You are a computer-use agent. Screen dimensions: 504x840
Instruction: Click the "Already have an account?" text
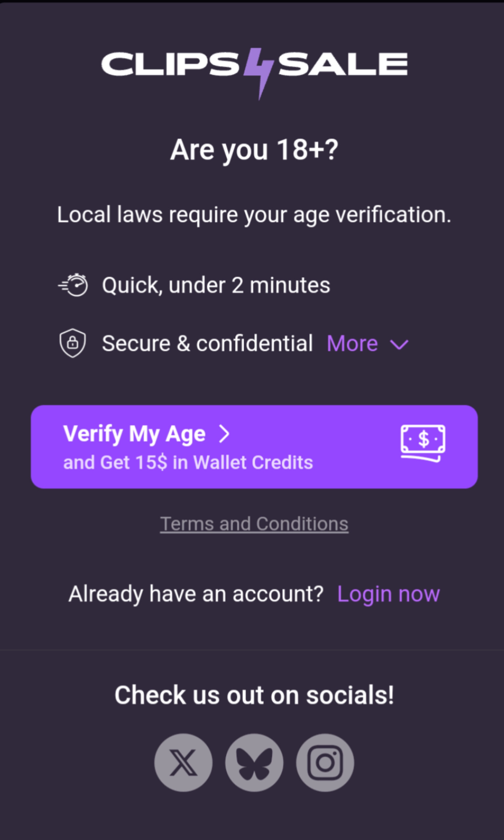coord(196,594)
